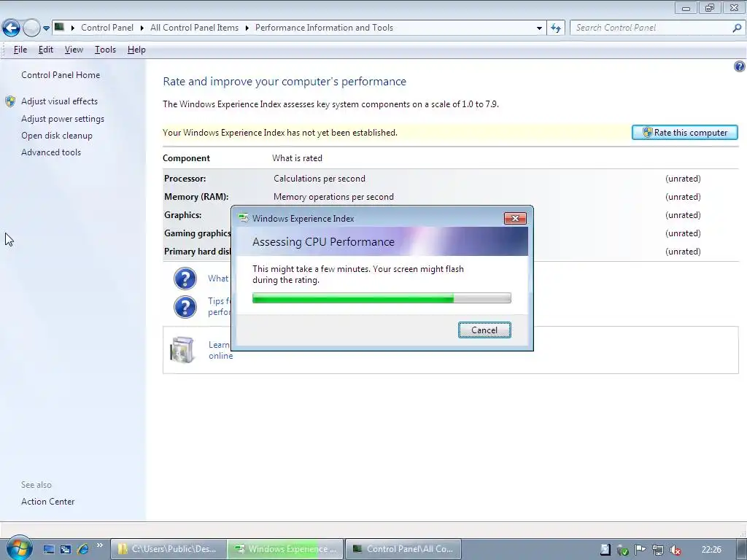This screenshot has width=747, height=560.
Task: Click the Learn online link
Action: (220, 350)
